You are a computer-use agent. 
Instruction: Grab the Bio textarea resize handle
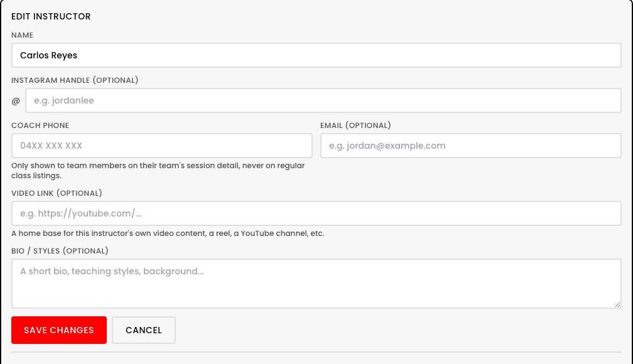pos(617,304)
